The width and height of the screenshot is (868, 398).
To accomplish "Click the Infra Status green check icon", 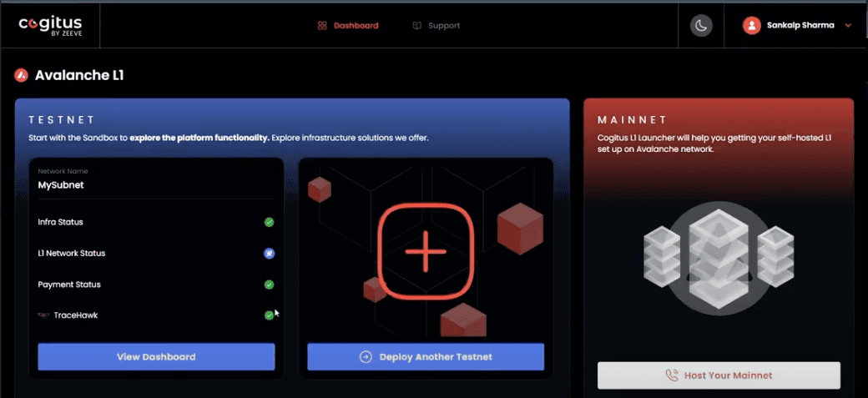I will click(269, 223).
